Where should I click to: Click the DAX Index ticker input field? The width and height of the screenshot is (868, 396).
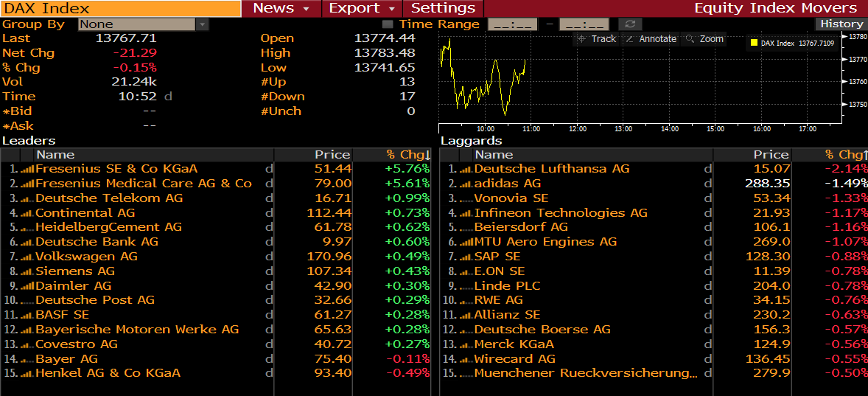click(x=121, y=8)
